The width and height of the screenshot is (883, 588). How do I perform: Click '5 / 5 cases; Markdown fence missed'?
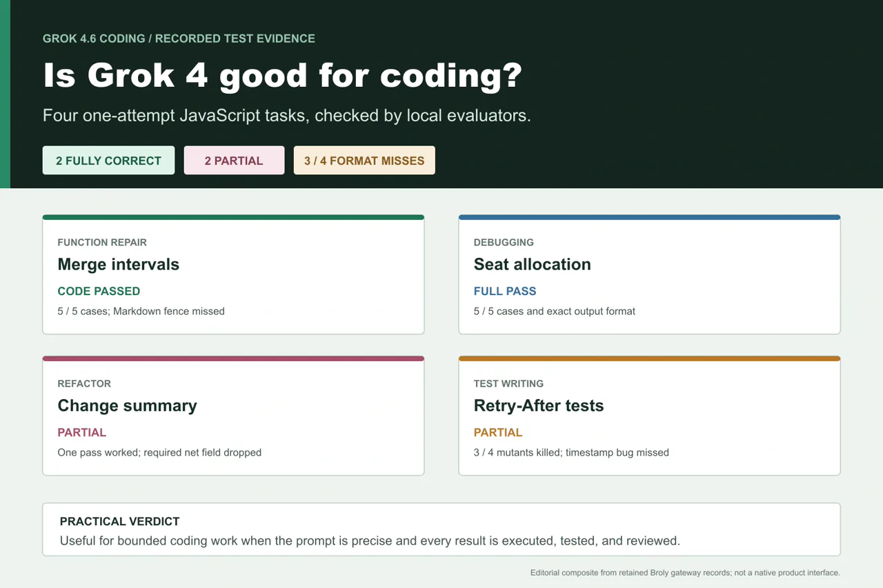141,311
